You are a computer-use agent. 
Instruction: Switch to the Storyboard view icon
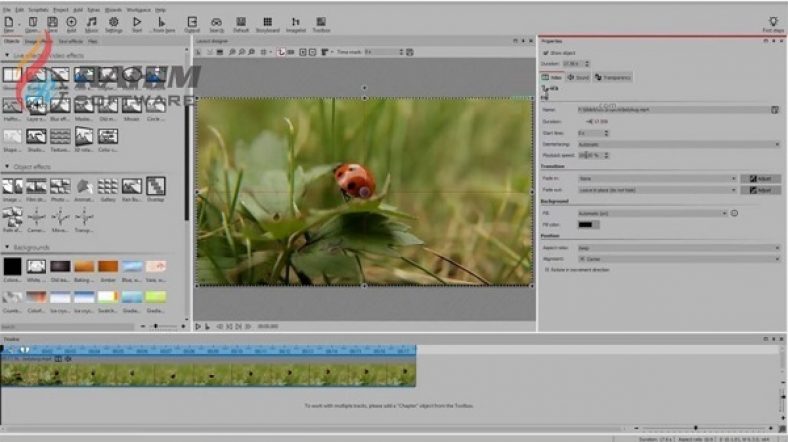click(267, 22)
